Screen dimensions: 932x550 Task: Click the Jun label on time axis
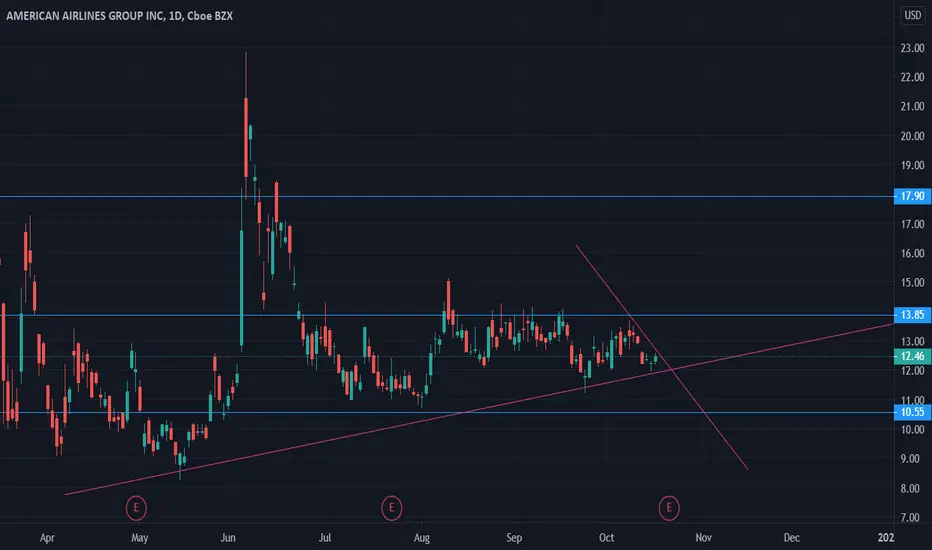click(228, 538)
